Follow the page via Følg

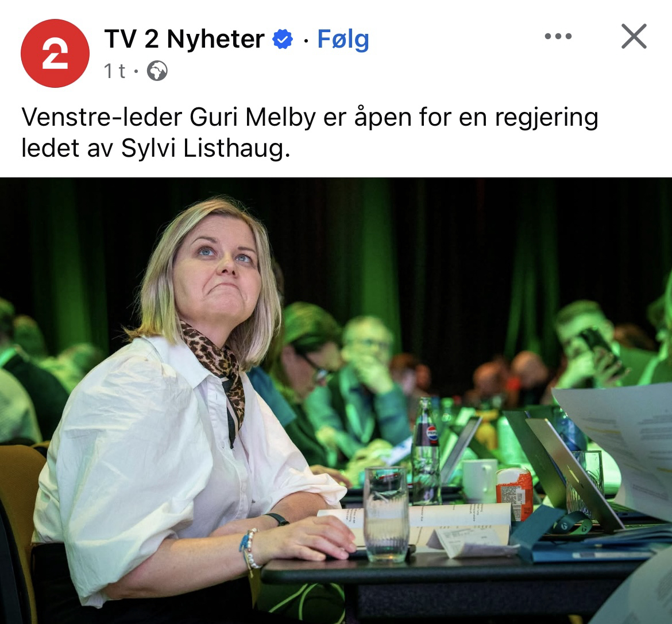click(343, 40)
